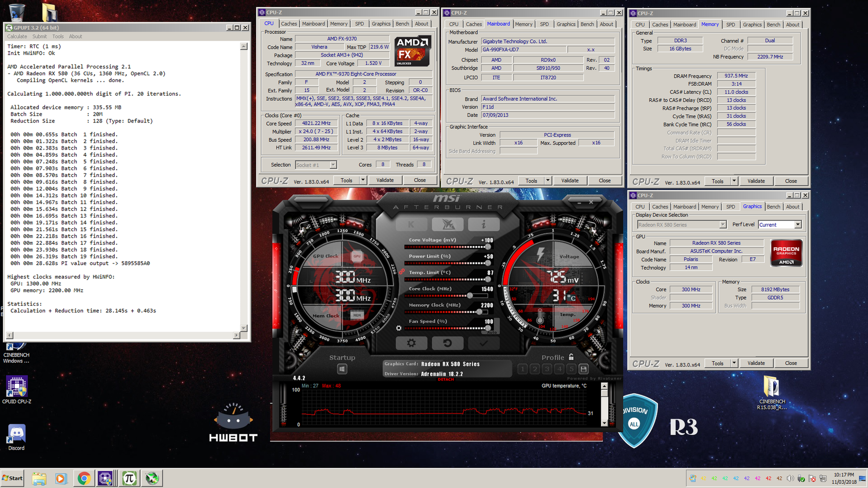Image resolution: width=868 pixels, height=488 pixels.
Task: Click Close in the Graphics CPU-Z window
Action: coord(791,363)
